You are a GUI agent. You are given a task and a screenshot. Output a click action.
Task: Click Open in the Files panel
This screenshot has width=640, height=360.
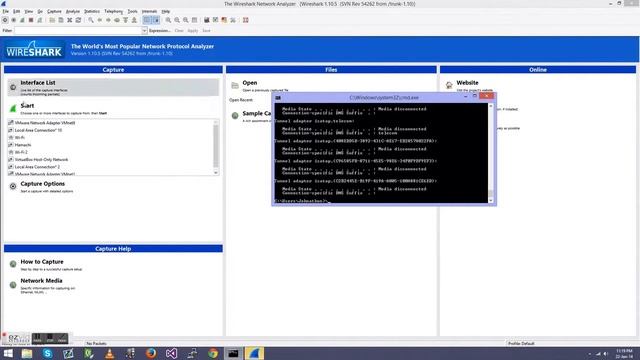[249, 83]
